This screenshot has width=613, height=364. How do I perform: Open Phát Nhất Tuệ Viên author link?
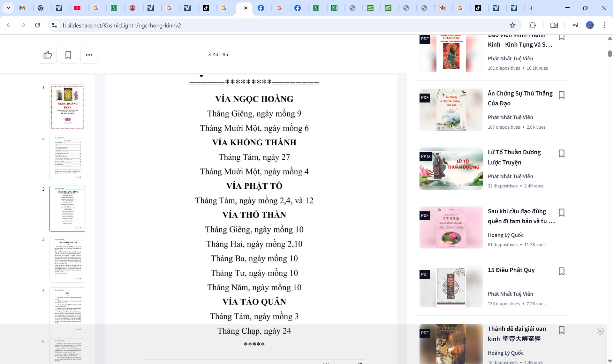[510, 58]
